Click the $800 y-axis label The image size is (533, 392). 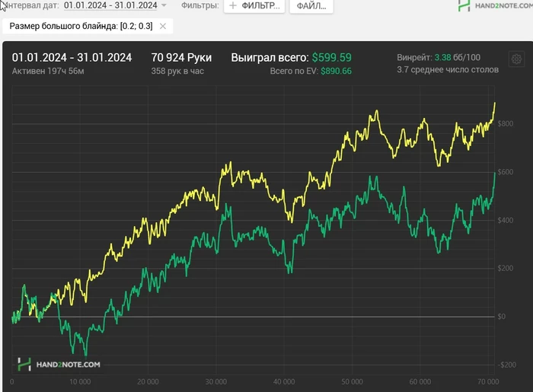pos(506,123)
